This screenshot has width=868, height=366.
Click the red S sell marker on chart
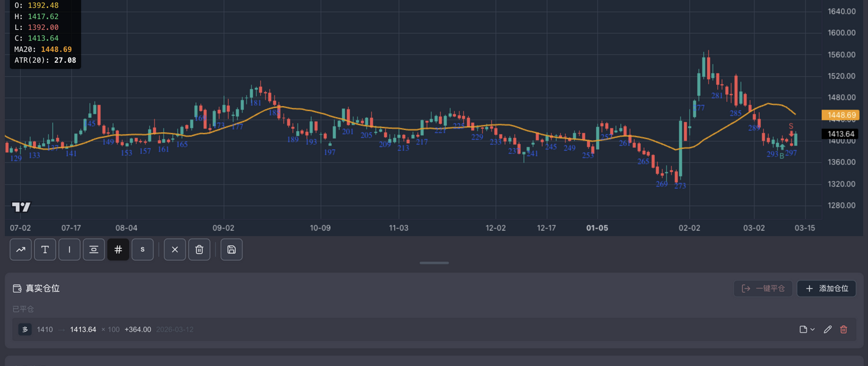791,126
